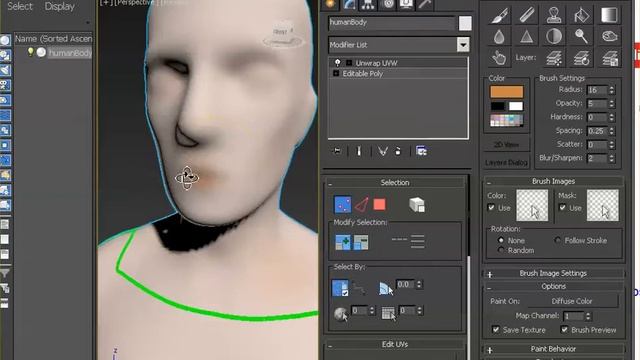Viewport: 640px width, 360px height.
Task: Click the Pin Stack icon
Action: pyautogui.click(x=337, y=151)
